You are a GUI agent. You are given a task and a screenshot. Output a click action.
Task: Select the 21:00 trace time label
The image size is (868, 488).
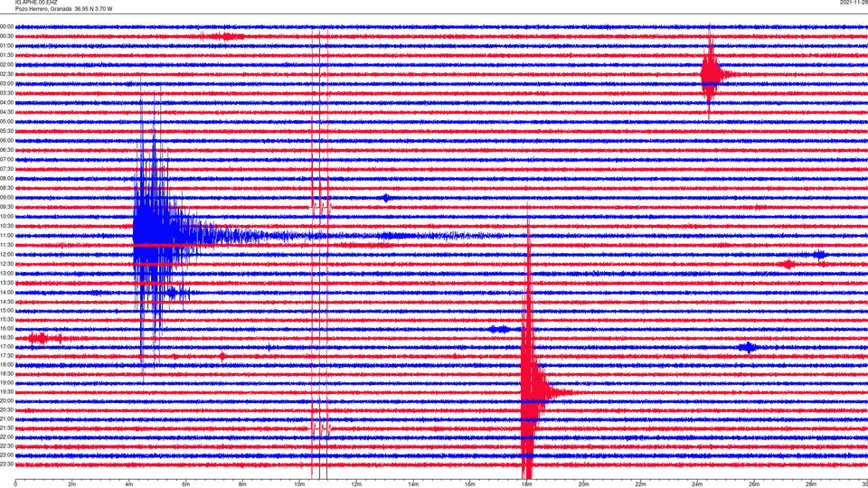6,418
